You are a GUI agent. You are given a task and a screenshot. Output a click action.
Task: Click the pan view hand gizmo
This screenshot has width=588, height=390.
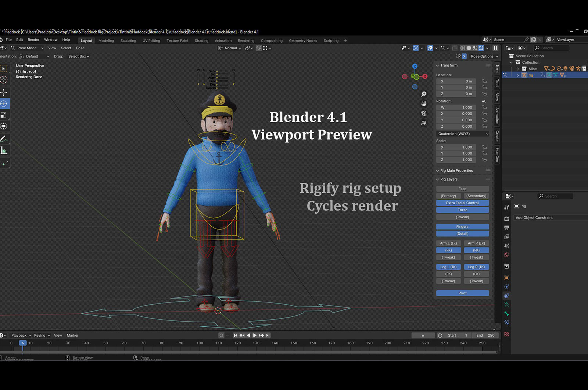(424, 104)
